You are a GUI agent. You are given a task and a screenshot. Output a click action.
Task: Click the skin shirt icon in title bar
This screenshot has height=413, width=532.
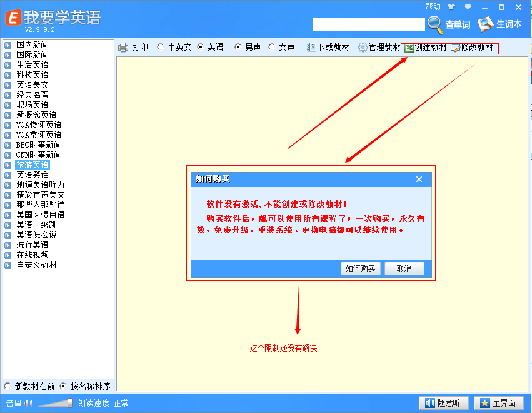tap(451, 7)
